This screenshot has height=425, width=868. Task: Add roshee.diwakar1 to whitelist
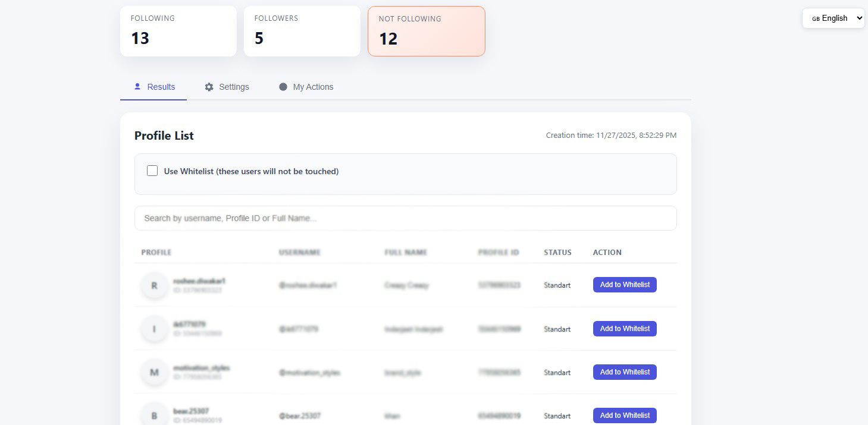[x=625, y=285]
